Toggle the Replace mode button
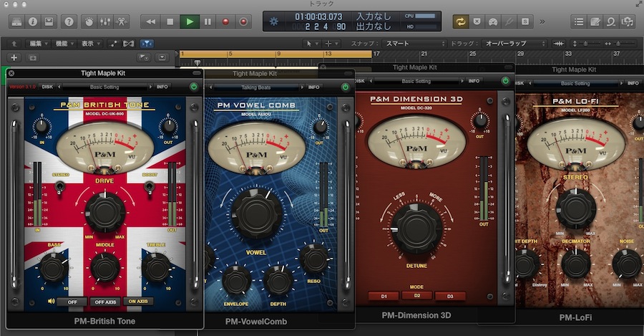 (x=477, y=21)
